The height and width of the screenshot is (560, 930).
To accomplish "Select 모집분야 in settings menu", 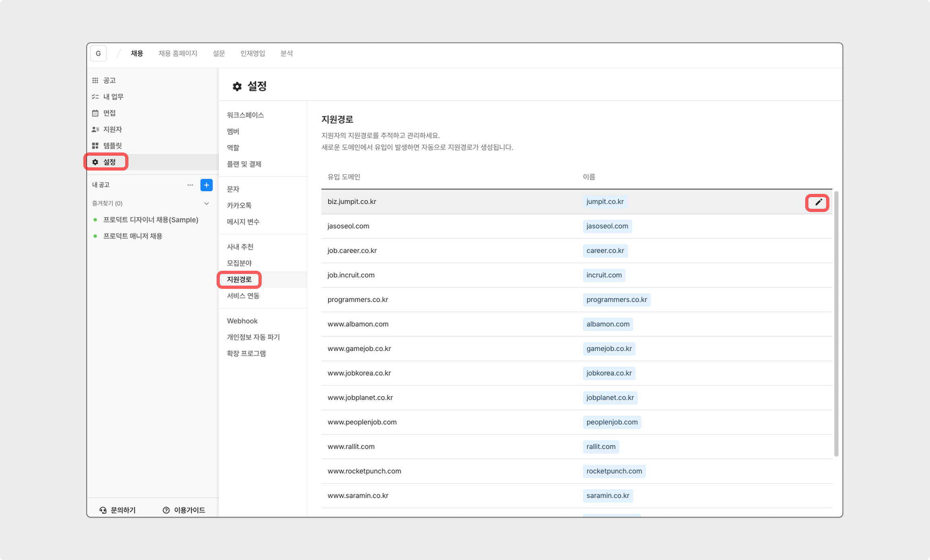I will pyautogui.click(x=239, y=263).
